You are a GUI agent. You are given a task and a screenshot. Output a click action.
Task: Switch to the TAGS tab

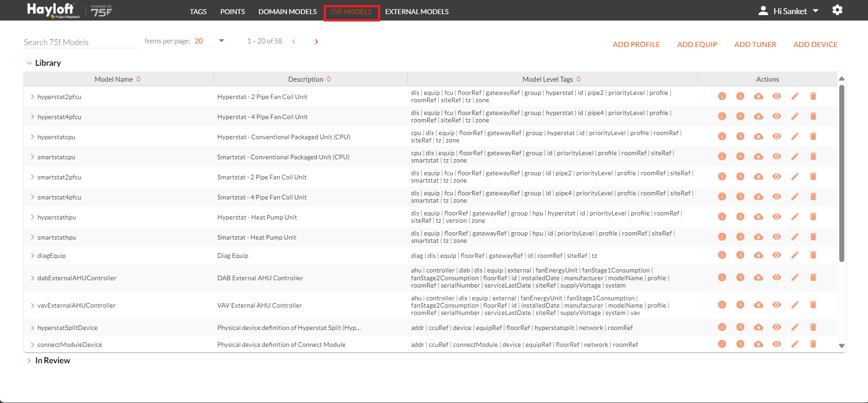pyautogui.click(x=198, y=11)
